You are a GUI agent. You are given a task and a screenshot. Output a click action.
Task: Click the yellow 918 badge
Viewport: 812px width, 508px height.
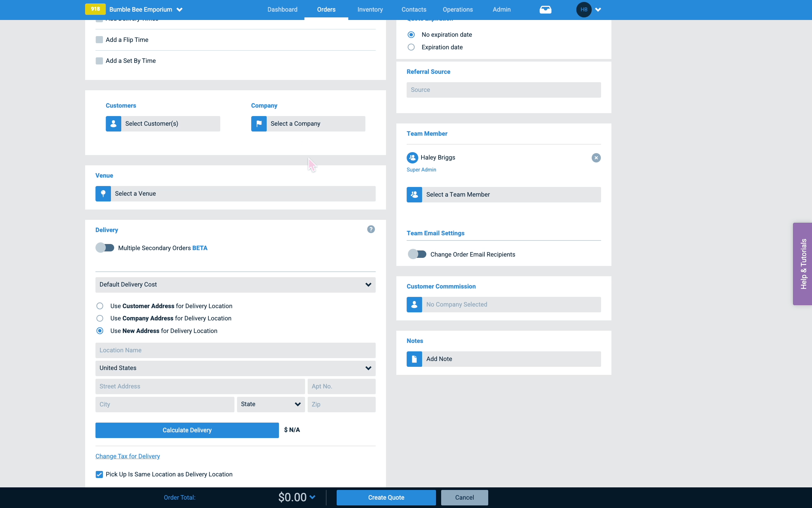tap(95, 9)
